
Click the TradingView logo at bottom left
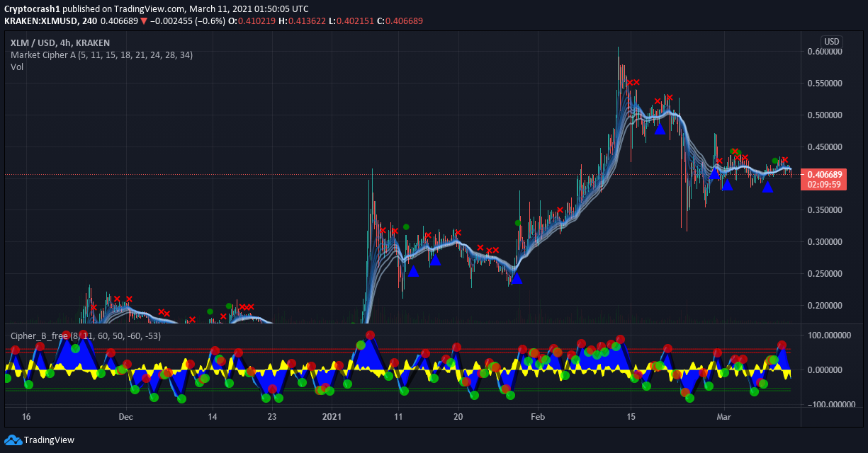coord(40,440)
